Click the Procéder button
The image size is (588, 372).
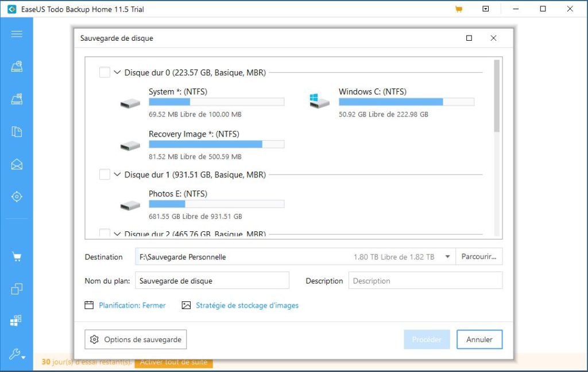point(427,339)
